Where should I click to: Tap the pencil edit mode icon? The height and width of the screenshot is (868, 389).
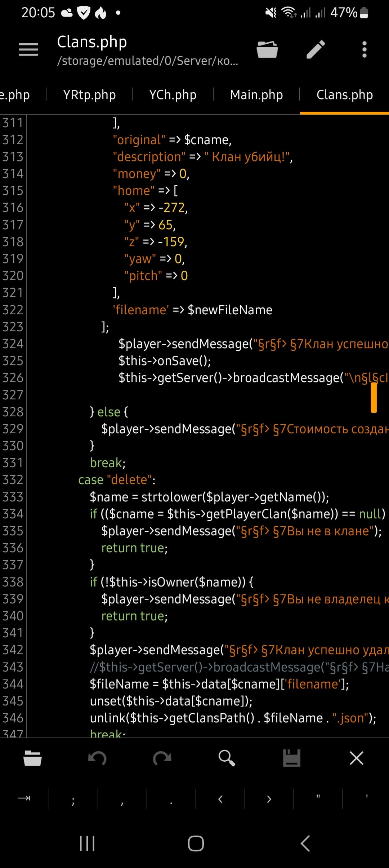[x=316, y=49]
